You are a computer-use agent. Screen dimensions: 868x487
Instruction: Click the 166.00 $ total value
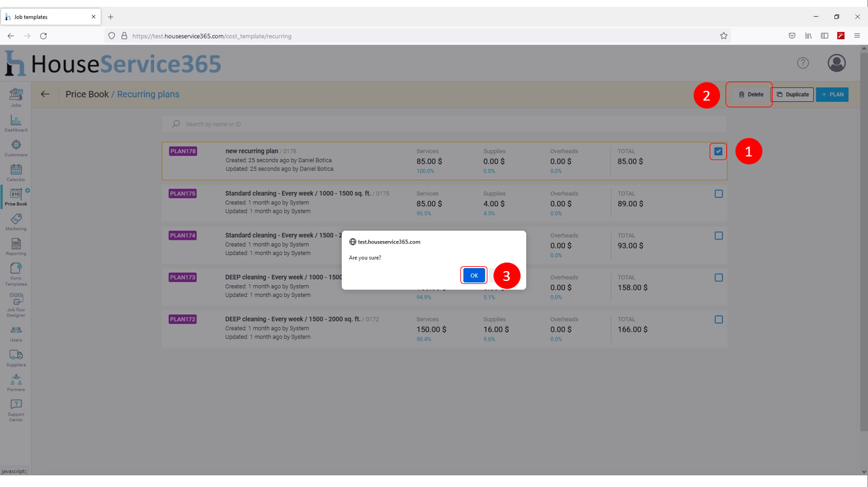633,329
